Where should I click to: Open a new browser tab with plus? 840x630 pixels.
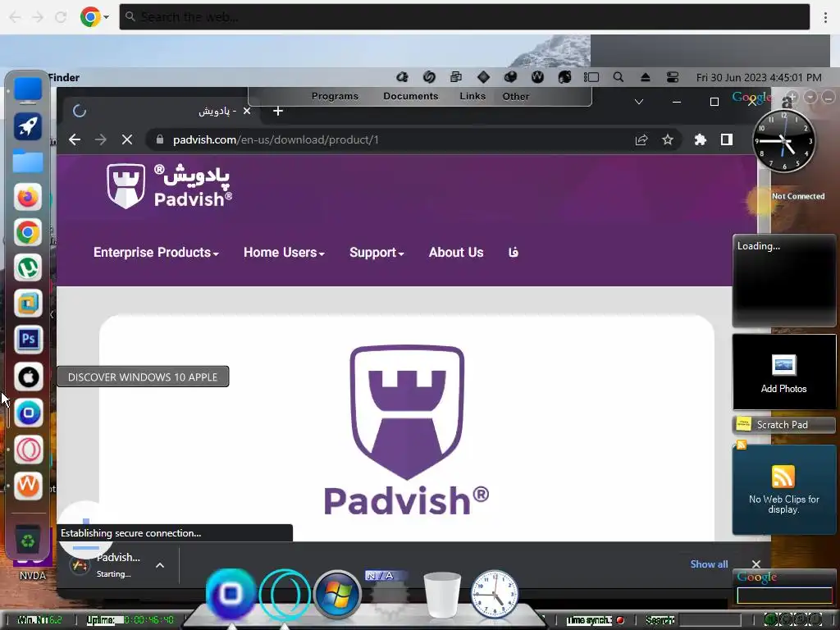(x=277, y=111)
